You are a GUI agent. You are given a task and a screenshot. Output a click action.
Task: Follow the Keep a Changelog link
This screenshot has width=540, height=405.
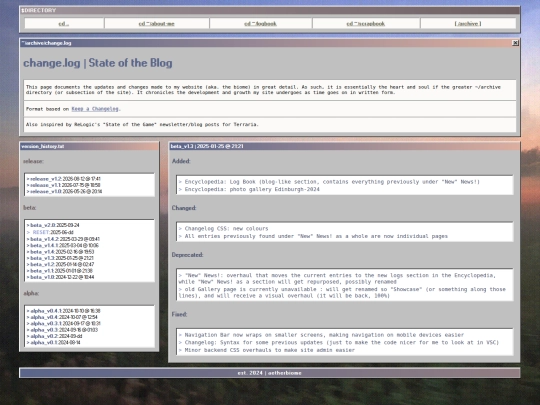point(95,109)
